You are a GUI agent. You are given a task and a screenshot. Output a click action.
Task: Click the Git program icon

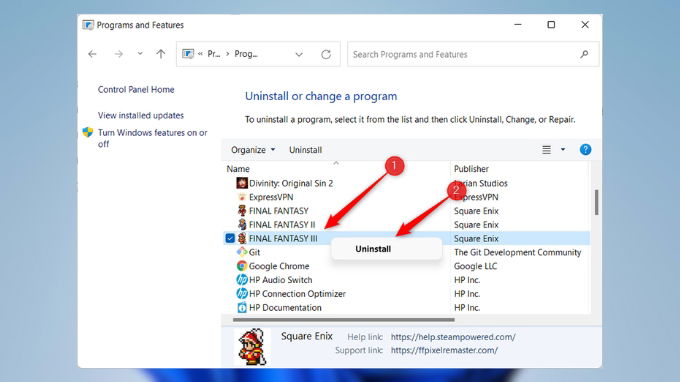[x=242, y=252]
